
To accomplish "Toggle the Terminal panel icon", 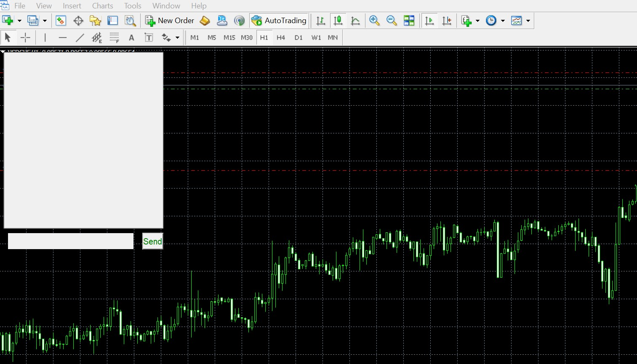I will (x=112, y=21).
